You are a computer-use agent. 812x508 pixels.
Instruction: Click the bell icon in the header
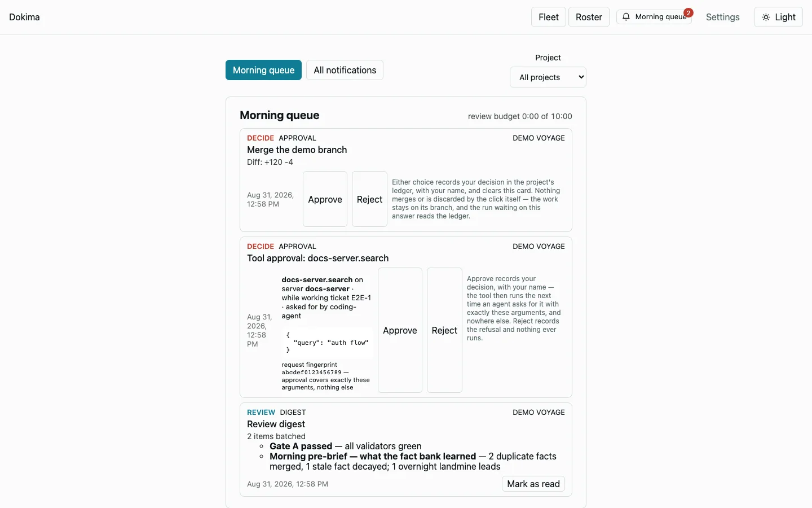(x=626, y=17)
